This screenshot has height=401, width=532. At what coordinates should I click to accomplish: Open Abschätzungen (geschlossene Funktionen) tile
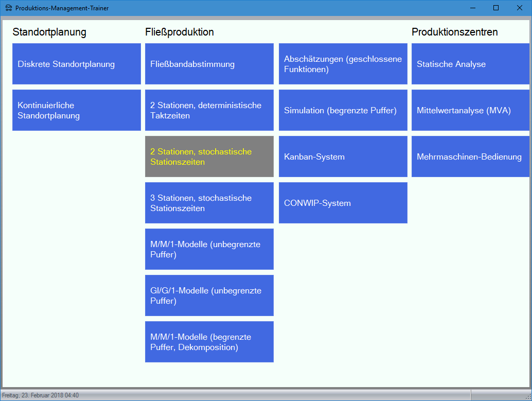(x=343, y=64)
